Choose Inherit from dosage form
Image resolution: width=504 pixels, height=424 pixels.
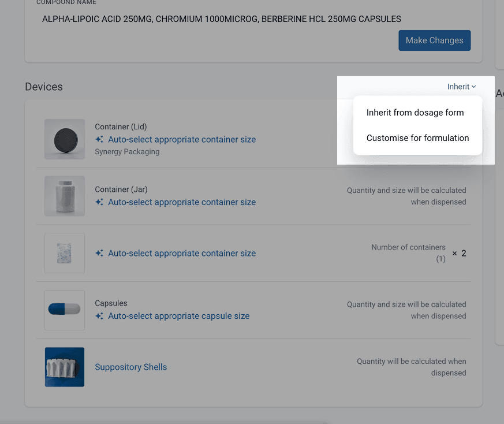pos(415,113)
